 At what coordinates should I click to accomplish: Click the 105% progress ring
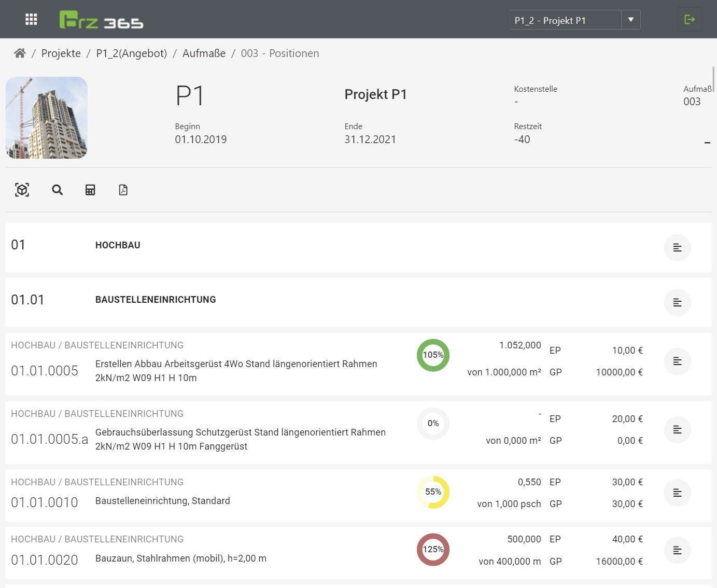433,355
